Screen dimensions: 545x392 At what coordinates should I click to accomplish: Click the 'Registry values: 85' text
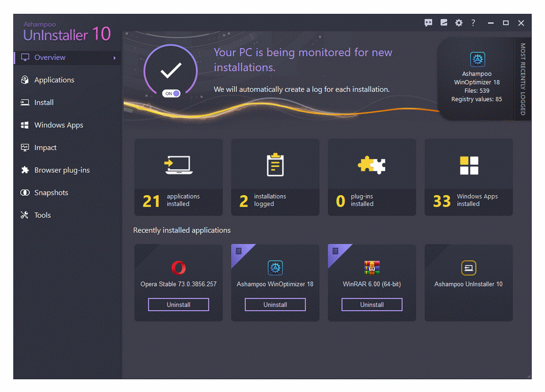[x=477, y=99]
